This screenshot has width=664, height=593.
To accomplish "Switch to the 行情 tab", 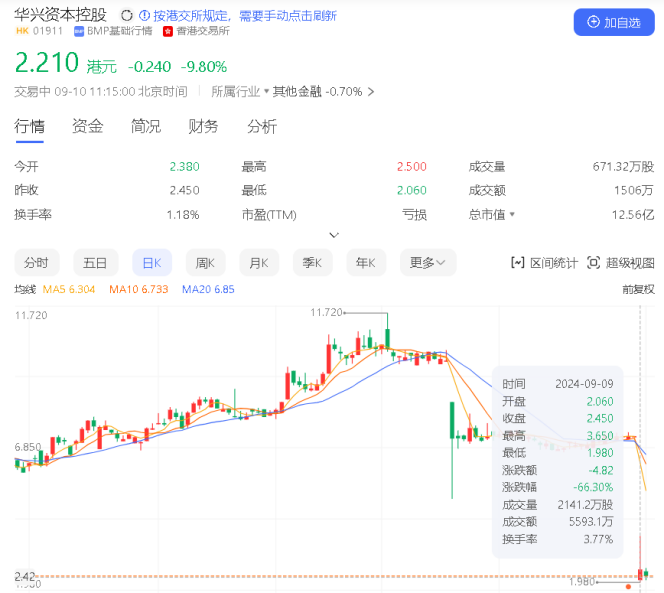I will 29,126.
